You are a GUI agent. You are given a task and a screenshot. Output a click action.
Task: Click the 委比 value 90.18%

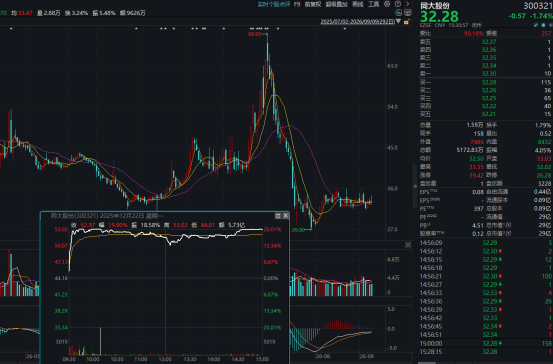coord(474,34)
